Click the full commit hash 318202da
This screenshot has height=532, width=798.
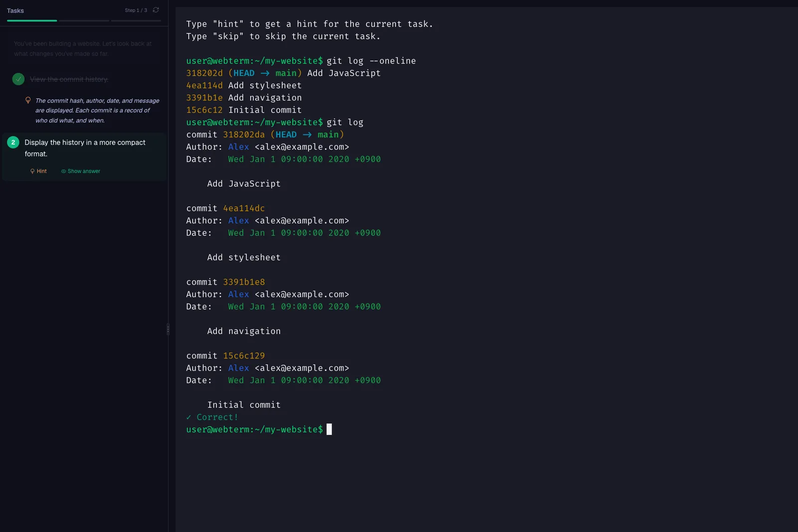click(244, 135)
